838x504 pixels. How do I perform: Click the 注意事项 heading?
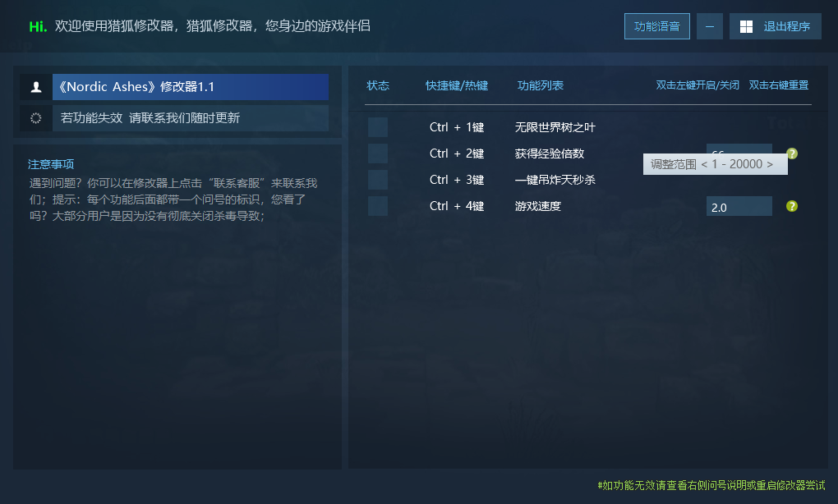coord(51,164)
